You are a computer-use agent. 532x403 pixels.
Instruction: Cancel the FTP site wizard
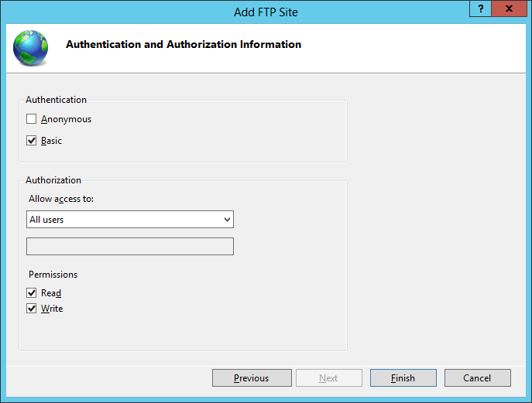(x=477, y=378)
